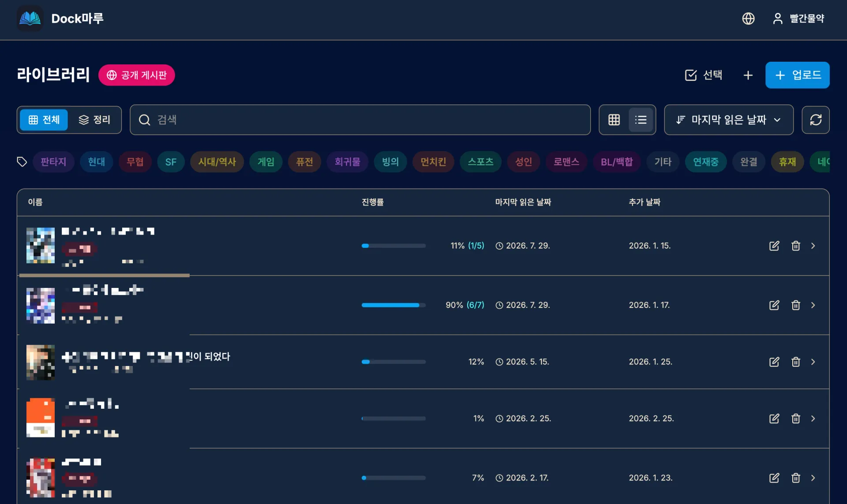
Task: Expand the 1% progress book row chevron
Action: click(x=813, y=418)
